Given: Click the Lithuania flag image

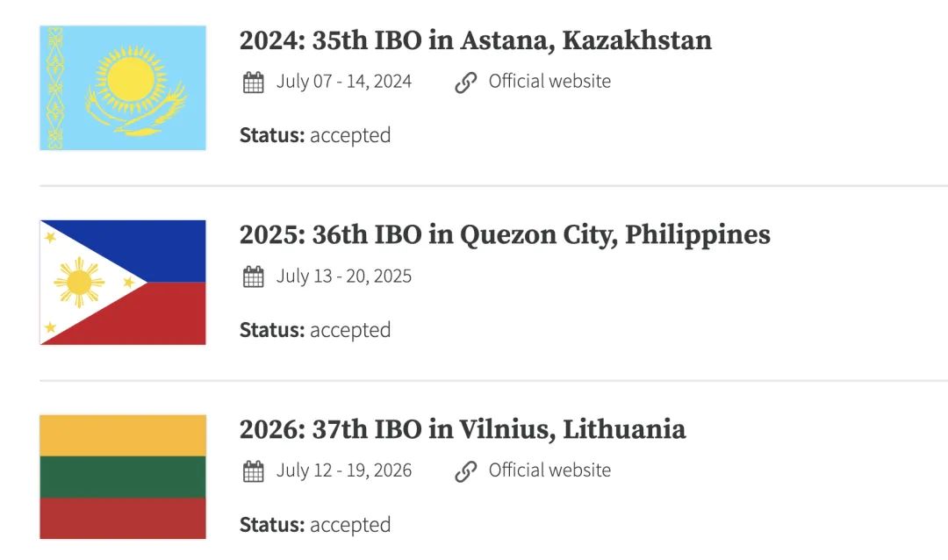Looking at the screenshot, I should coord(123,477).
